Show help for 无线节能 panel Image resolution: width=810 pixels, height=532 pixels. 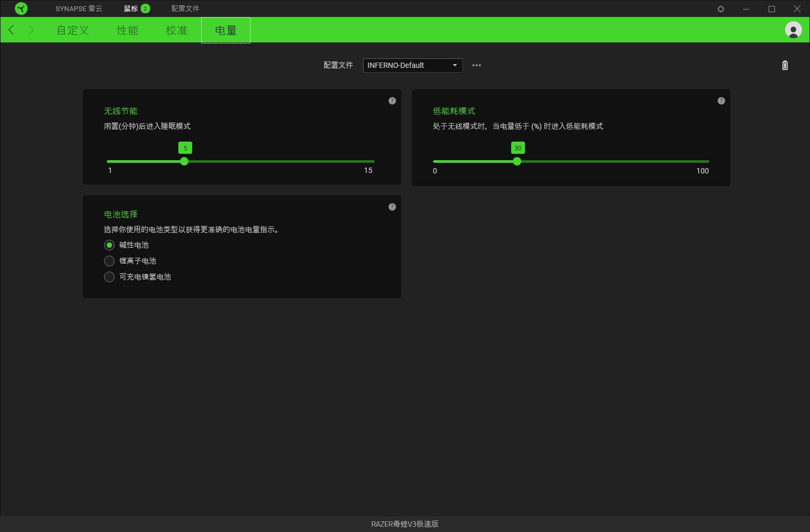392,101
